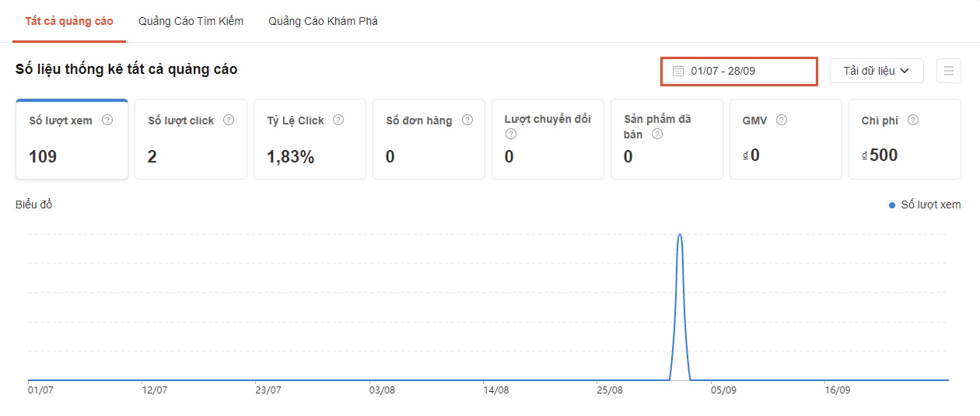Click help icon beside Số lượt click
The height and width of the screenshot is (416, 980).
click(229, 121)
